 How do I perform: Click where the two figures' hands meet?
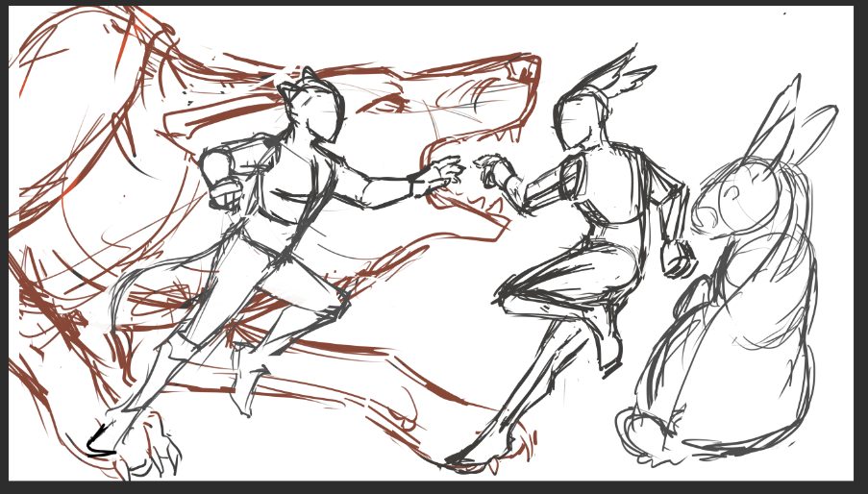468,170
